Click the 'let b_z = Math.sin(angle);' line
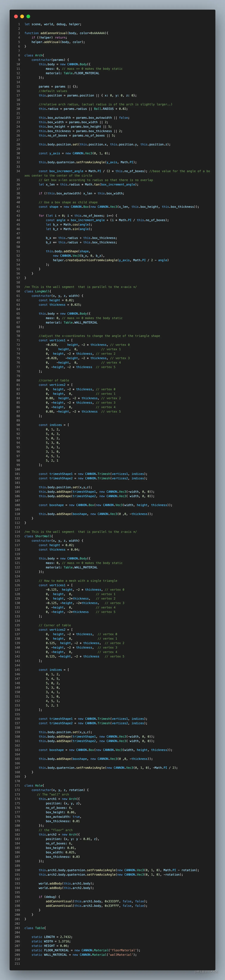Viewport: 225px width, 980px height. pyautogui.click(x=69, y=229)
